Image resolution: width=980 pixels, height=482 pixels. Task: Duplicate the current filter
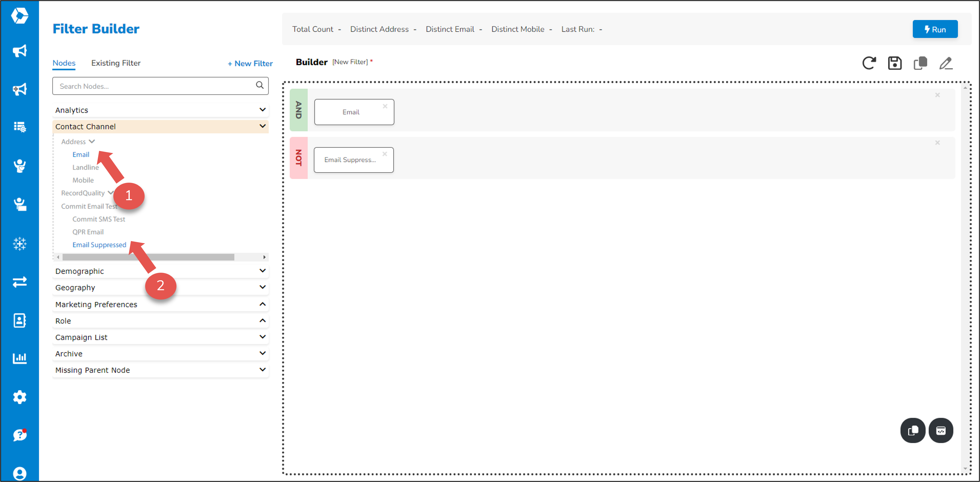point(921,63)
